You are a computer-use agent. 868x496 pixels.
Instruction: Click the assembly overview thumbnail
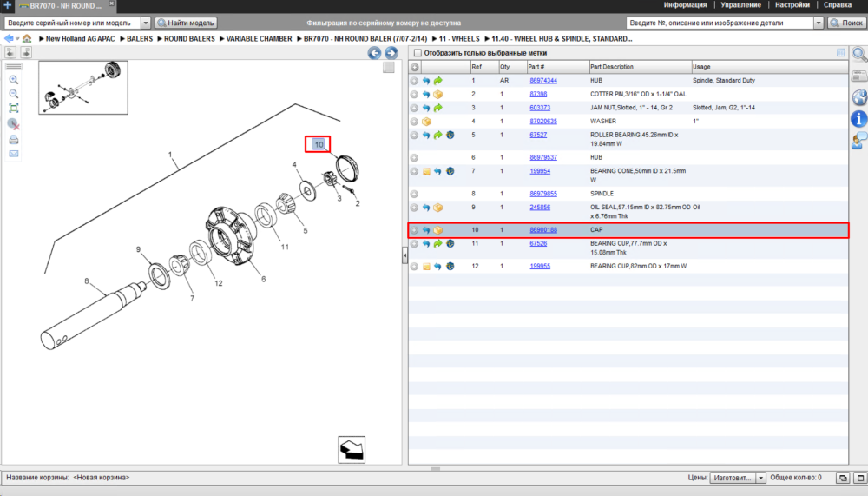point(83,88)
